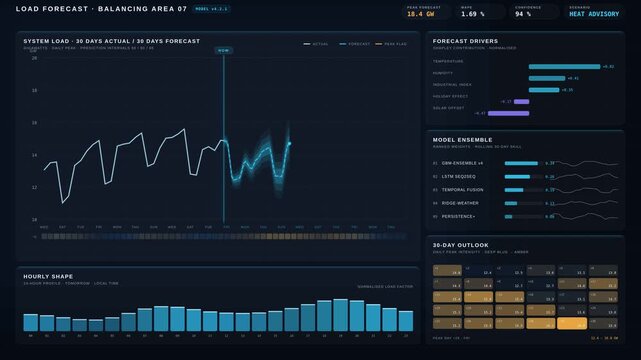Select the TEMPORAL FUSION model row

525,190
